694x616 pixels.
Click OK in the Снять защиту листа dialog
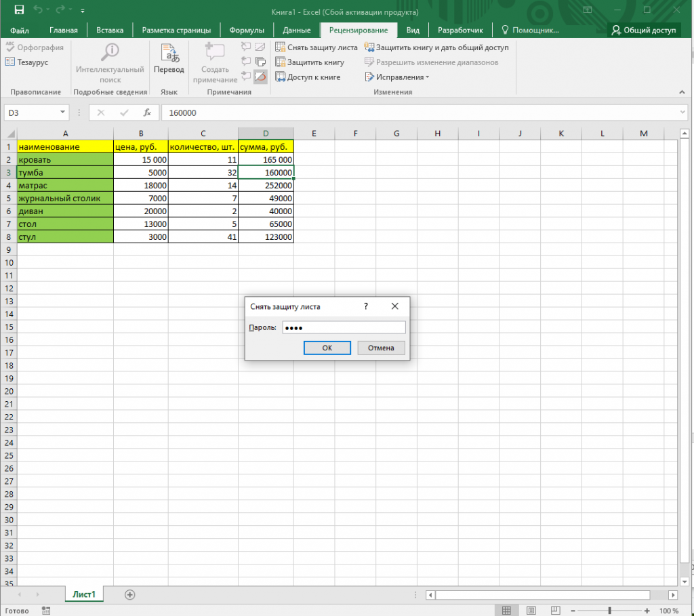pyautogui.click(x=327, y=348)
